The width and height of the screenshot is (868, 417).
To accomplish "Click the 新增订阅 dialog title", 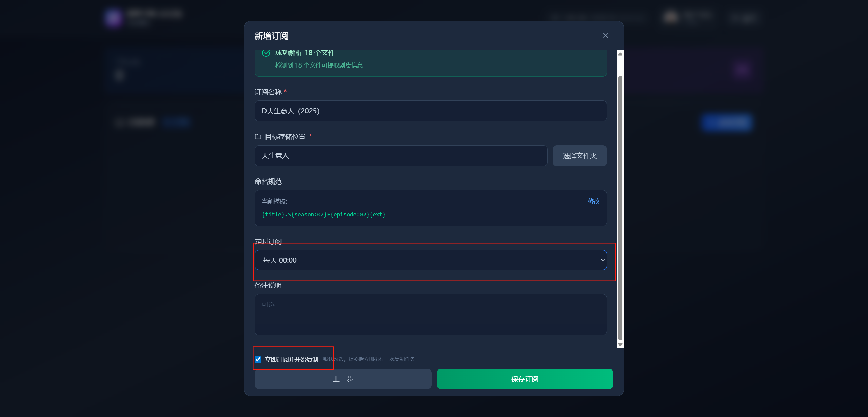I will point(271,36).
